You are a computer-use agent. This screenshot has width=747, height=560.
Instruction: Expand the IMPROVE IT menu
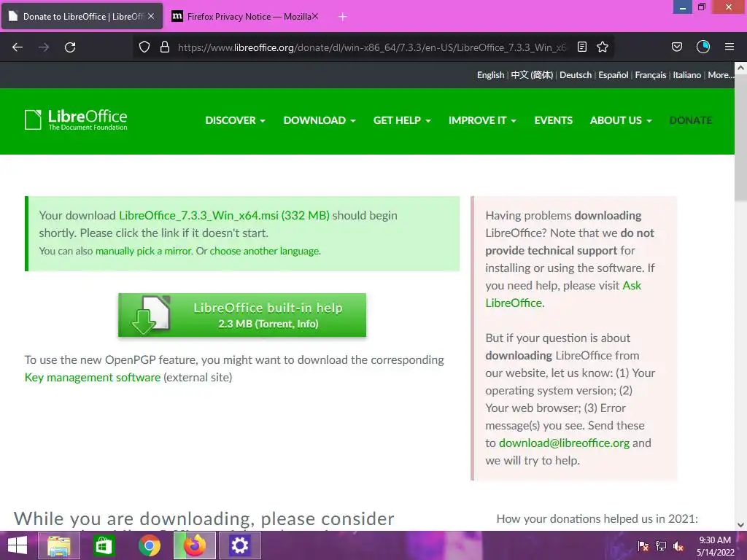(482, 120)
